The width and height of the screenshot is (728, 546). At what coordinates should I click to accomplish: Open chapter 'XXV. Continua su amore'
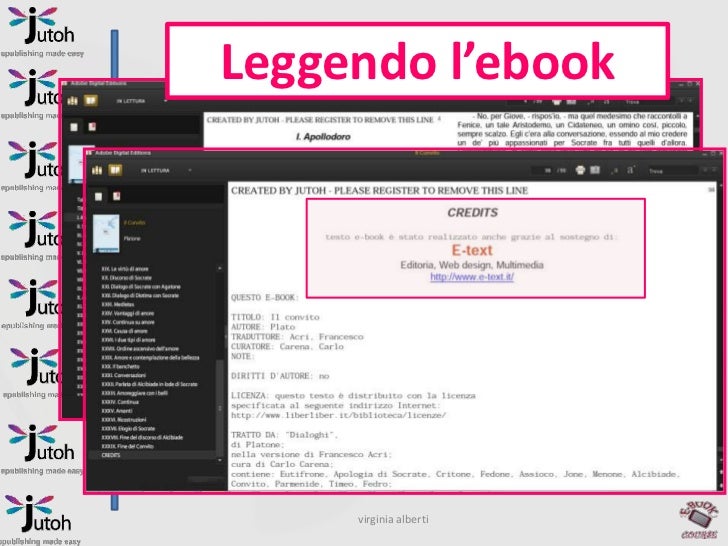tap(128, 322)
